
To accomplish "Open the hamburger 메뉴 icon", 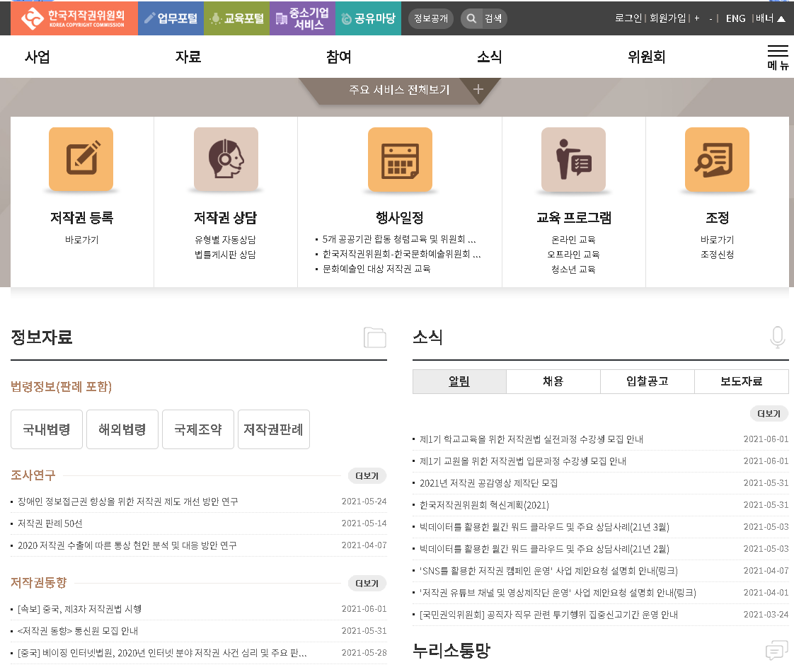I will 778,57.
